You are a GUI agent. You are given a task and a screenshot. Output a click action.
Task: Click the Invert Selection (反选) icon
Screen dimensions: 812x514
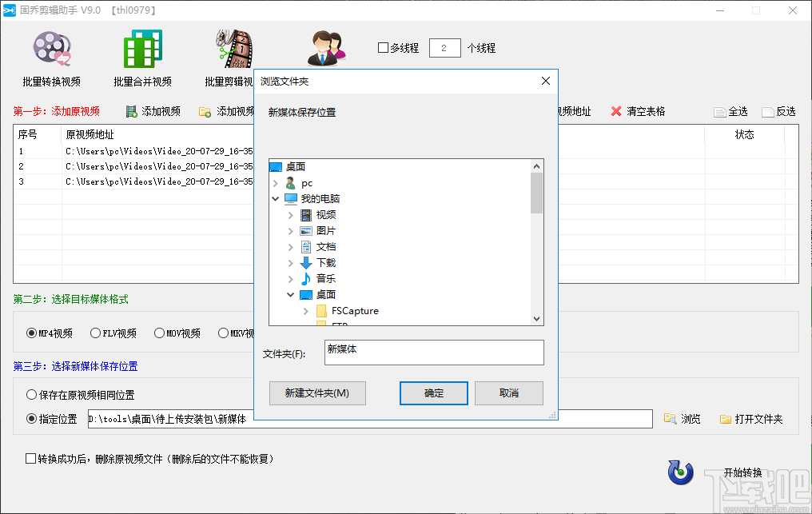click(x=768, y=112)
